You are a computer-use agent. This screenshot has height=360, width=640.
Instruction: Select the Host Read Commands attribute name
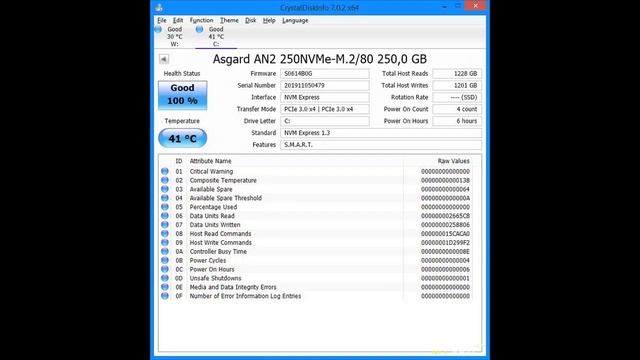click(x=220, y=234)
